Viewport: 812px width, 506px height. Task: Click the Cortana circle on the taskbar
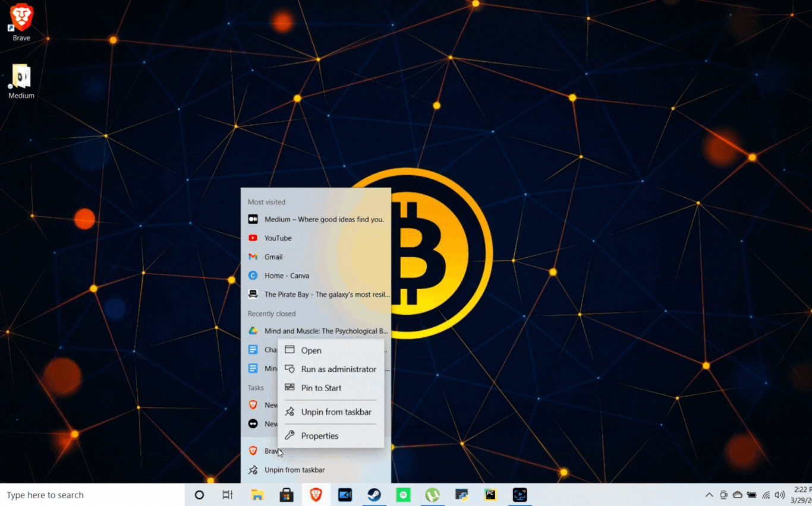[x=199, y=495]
